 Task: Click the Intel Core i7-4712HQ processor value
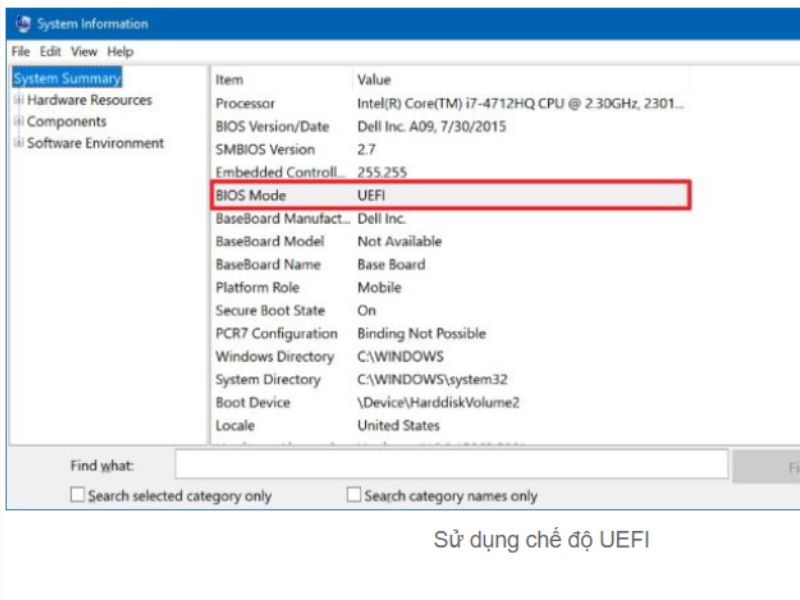click(x=520, y=104)
